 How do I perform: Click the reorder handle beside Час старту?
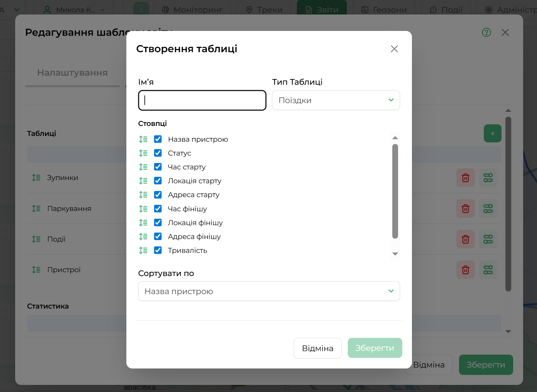pos(143,167)
